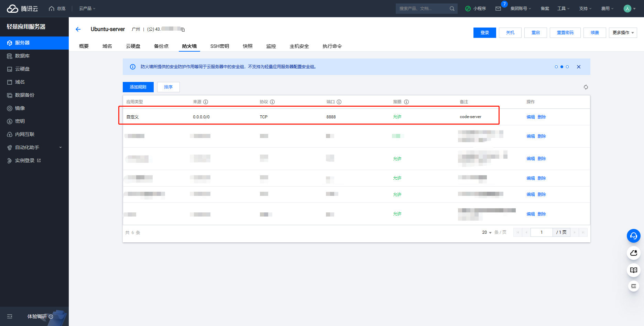Open 实例登录 in the sidebar
This screenshot has height=326, width=644.
[34, 160]
